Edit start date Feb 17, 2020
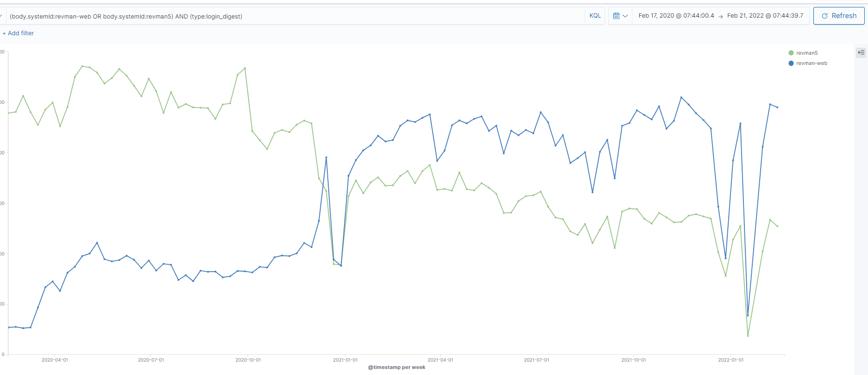Viewport: 868px width, 375px height. coord(676,16)
